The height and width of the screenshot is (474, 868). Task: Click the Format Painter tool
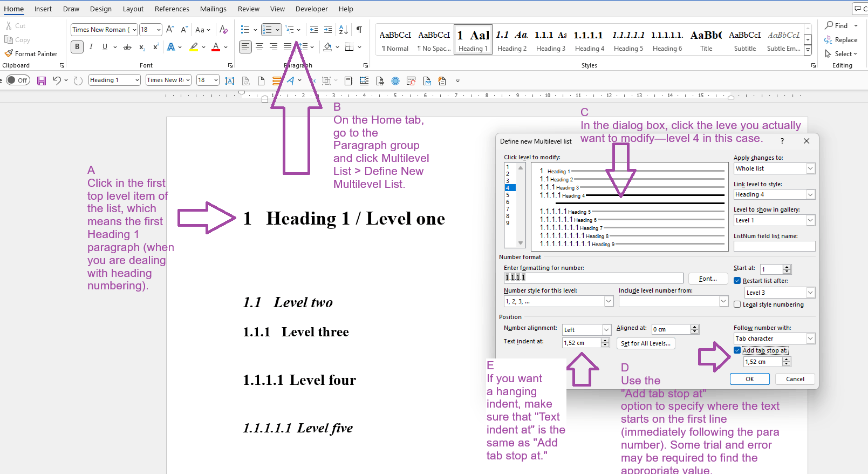(31, 53)
